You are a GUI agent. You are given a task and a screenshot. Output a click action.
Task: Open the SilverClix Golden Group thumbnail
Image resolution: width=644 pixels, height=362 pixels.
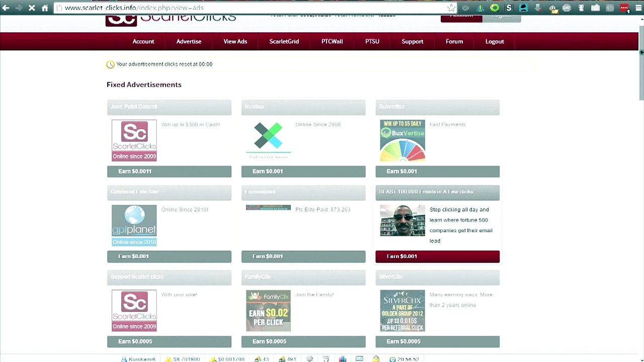click(x=403, y=311)
